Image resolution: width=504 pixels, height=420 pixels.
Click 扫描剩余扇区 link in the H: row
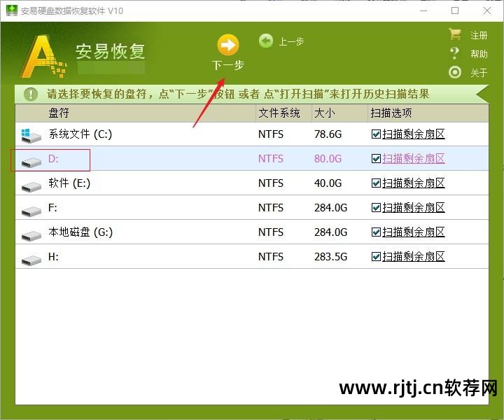414,256
